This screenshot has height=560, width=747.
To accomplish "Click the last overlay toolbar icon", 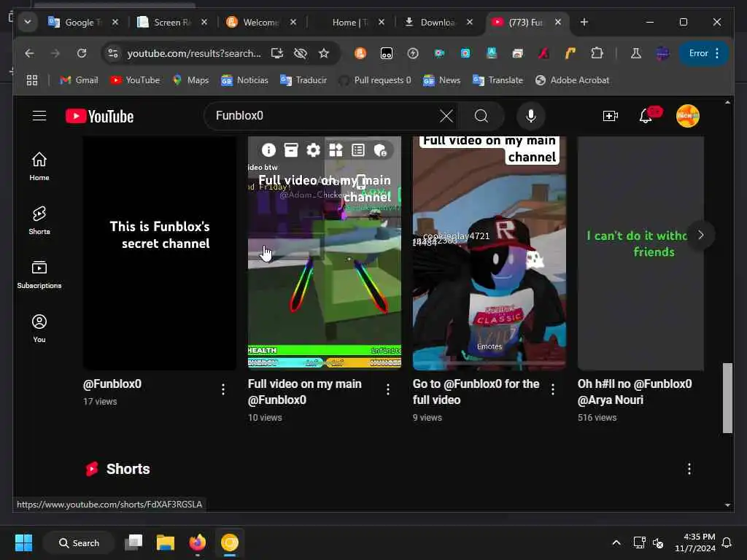I will point(380,150).
